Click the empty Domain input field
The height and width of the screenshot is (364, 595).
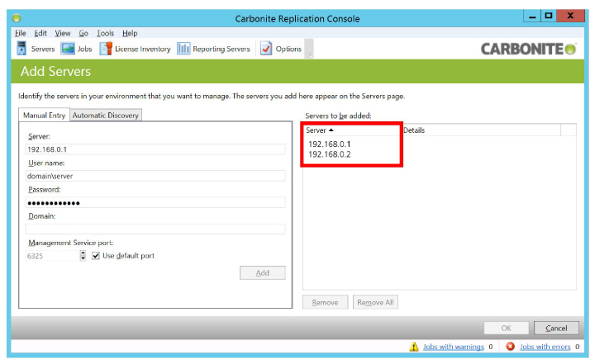tap(155, 229)
